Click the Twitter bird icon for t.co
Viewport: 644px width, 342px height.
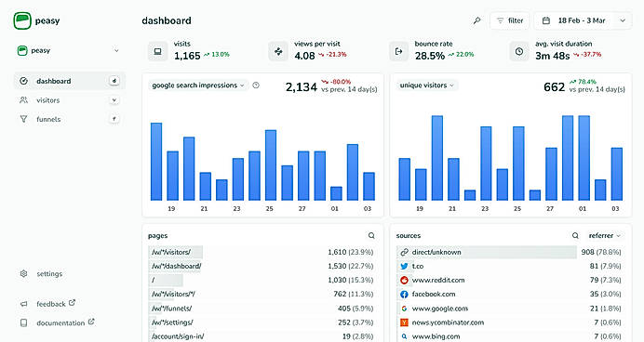click(x=404, y=266)
